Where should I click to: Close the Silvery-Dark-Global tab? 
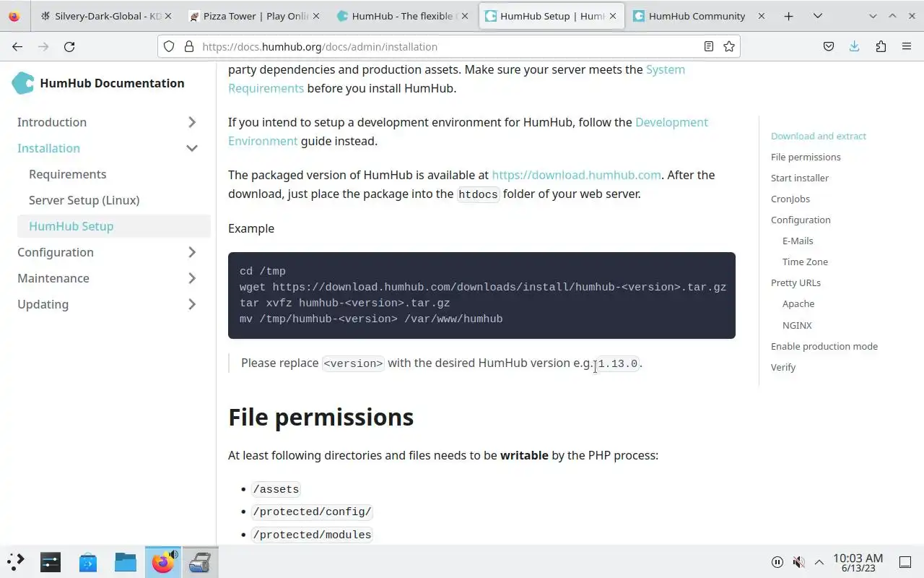pos(167,16)
